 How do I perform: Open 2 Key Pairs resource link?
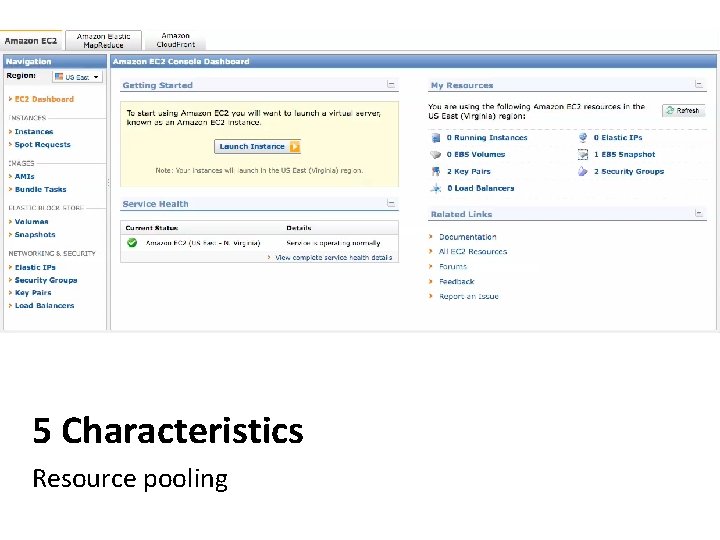coord(469,171)
